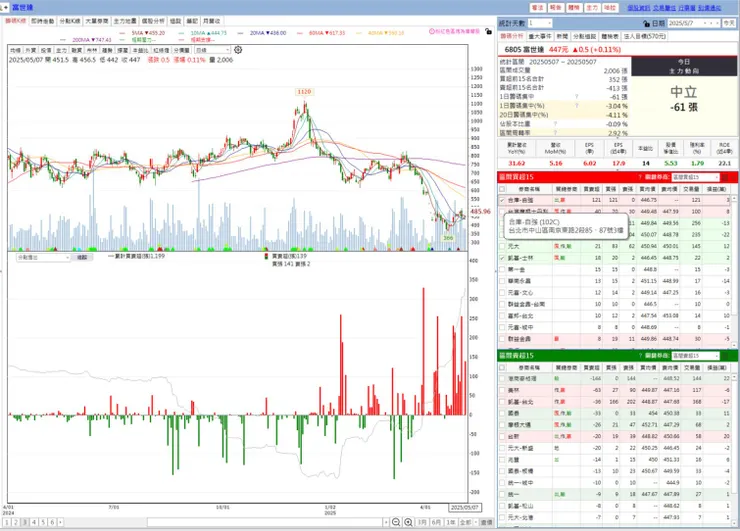Go to chart page 3
The image size is (740, 531).
25,522
